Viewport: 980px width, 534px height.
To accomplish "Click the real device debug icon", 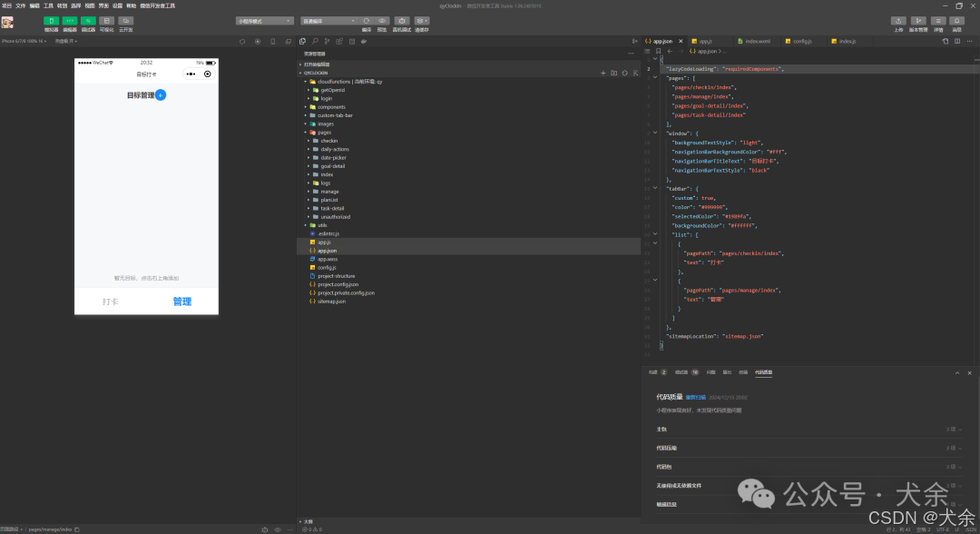I will [x=402, y=21].
